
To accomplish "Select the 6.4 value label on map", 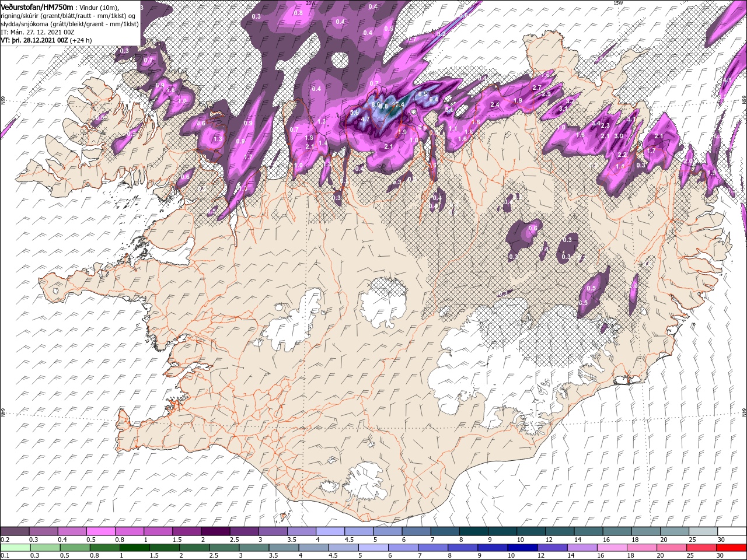I will point(433,100).
